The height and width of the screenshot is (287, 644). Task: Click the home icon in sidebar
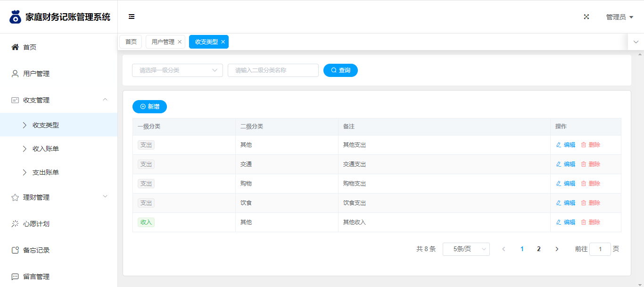15,47
